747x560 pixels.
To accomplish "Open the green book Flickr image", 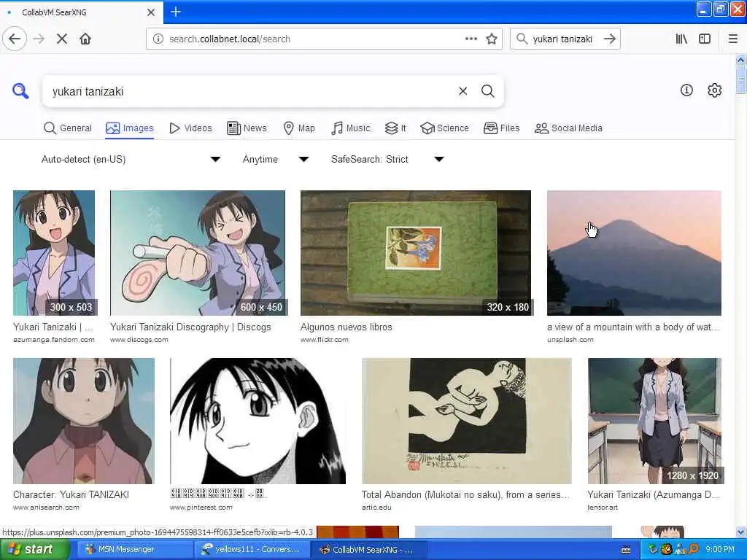I will pos(415,253).
